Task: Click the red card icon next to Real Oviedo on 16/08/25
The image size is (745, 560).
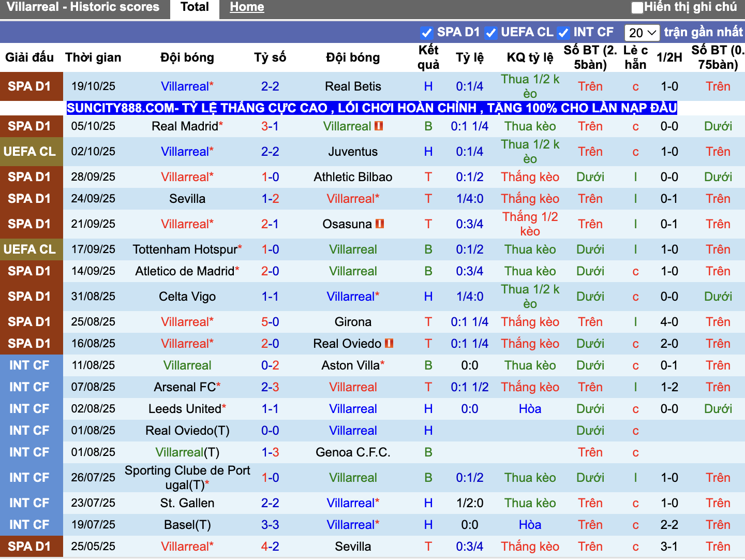Action: 389,343
